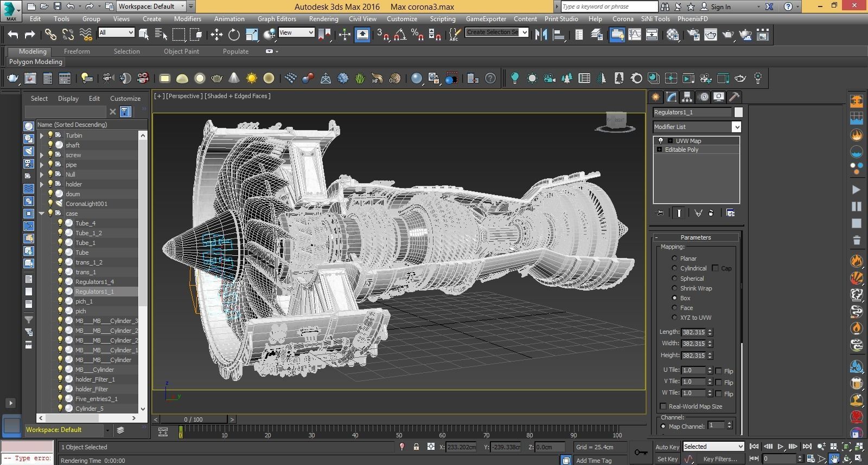Toggle Show End Result in modifier stack
Viewport: 868px width, 465px height.
679,213
